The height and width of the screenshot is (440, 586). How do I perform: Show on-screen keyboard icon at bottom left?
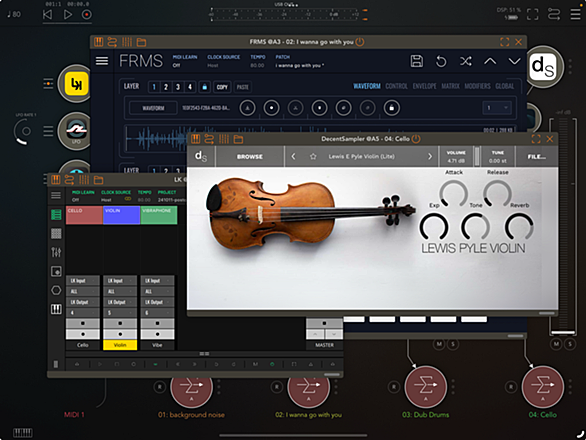pyautogui.click(x=23, y=433)
